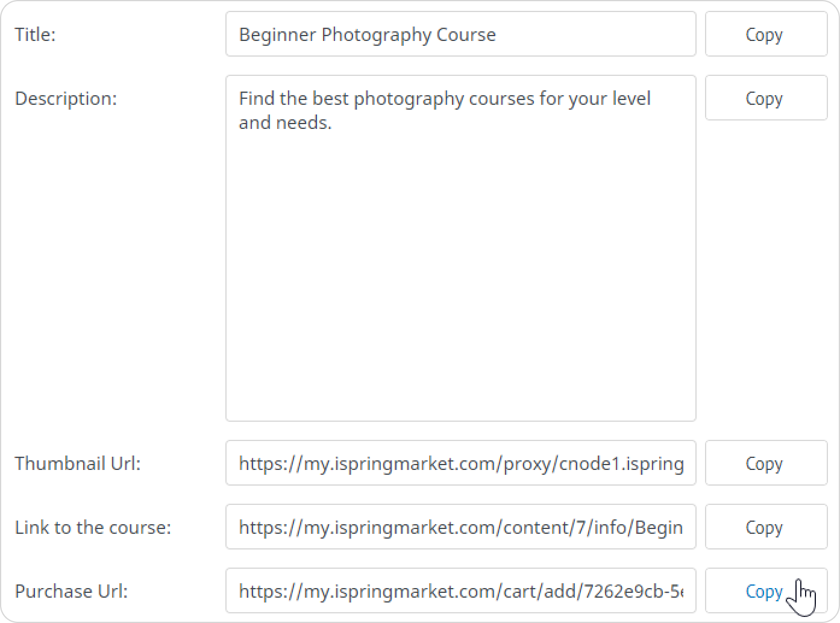Copy the Thumbnail Url value
This screenshot has height=623, width=840.
pos(766,463)
